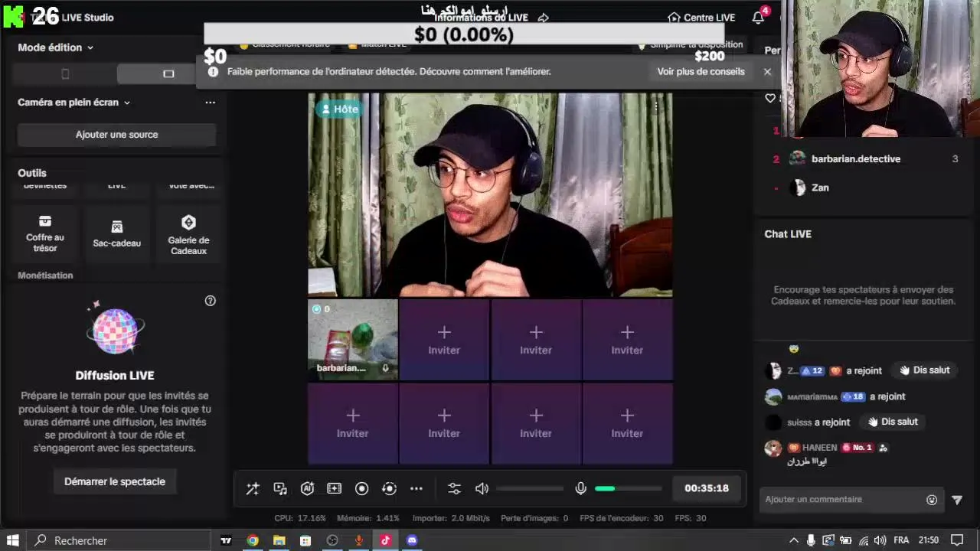The height and width of the screenshot is (551, 980).
Task: Open the Sac-cadeau tool
Action: pos(116,234)
